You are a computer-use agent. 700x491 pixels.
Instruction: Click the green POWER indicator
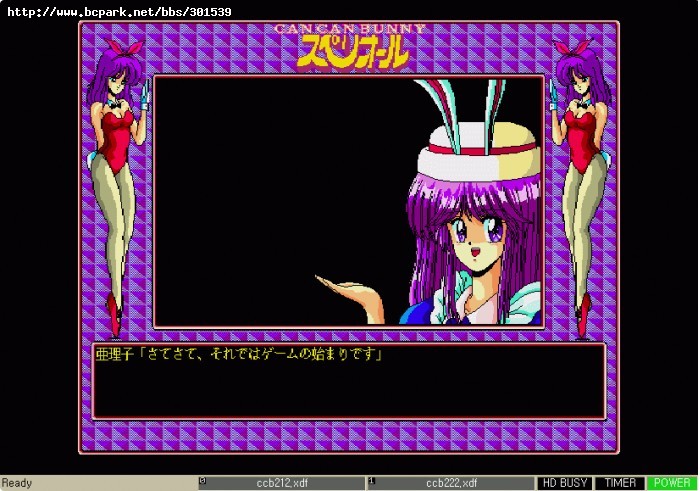(x=672, y=483)
